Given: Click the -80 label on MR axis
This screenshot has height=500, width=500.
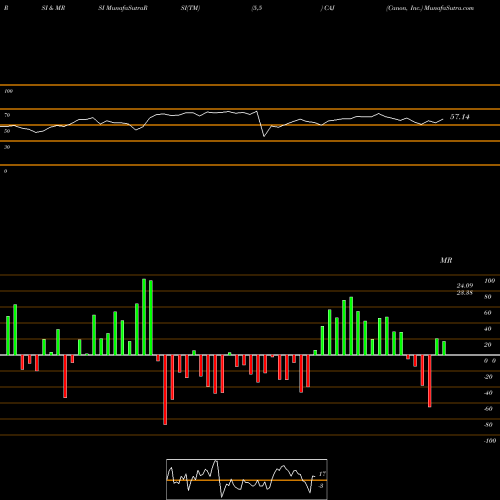Looking at the screenshot, I should tap(488, 425).
